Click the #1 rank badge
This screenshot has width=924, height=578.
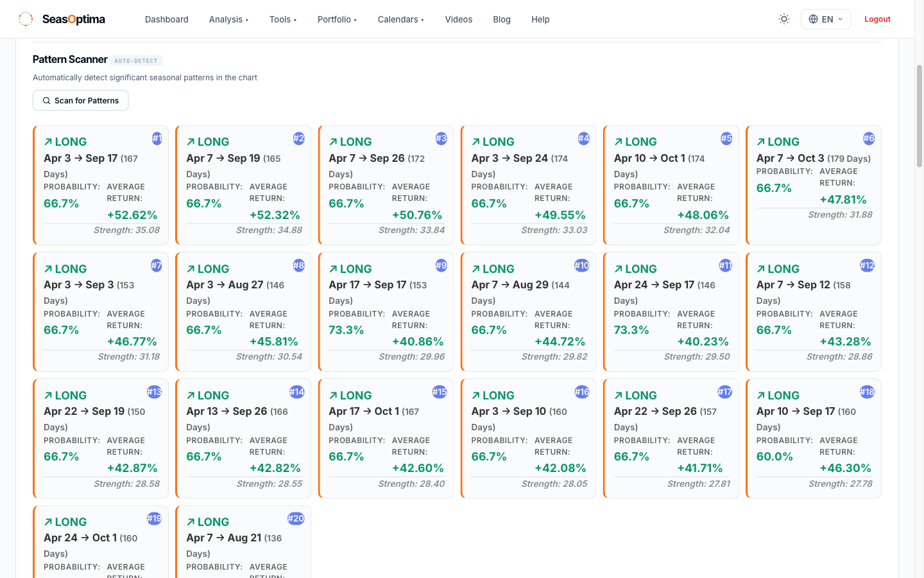(157, 138)
